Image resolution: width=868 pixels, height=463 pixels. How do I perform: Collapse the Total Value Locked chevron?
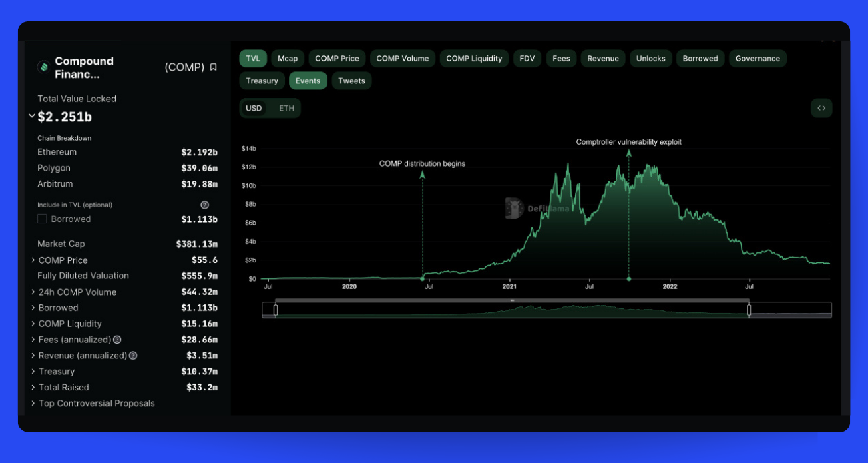tap(32, 117)
